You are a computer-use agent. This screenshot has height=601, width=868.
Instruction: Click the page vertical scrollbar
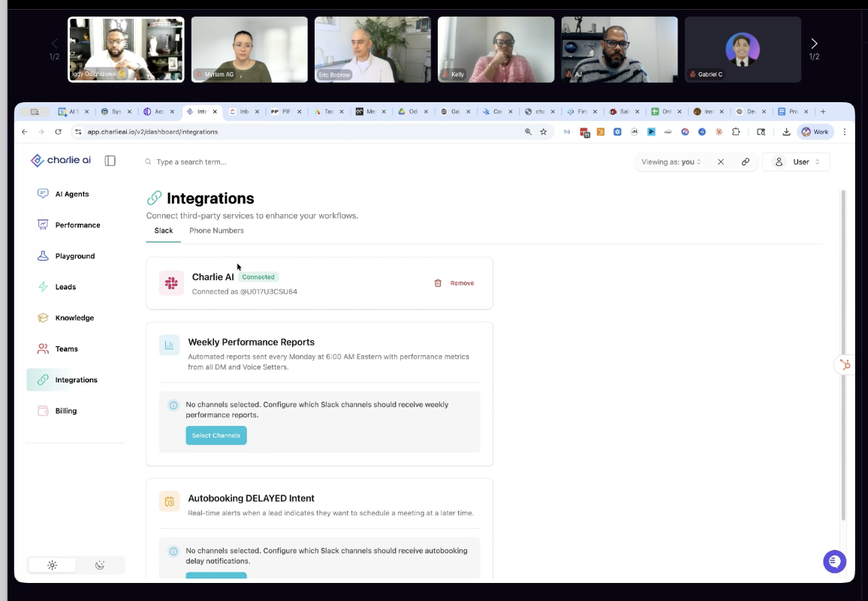(x=843, y=355)
